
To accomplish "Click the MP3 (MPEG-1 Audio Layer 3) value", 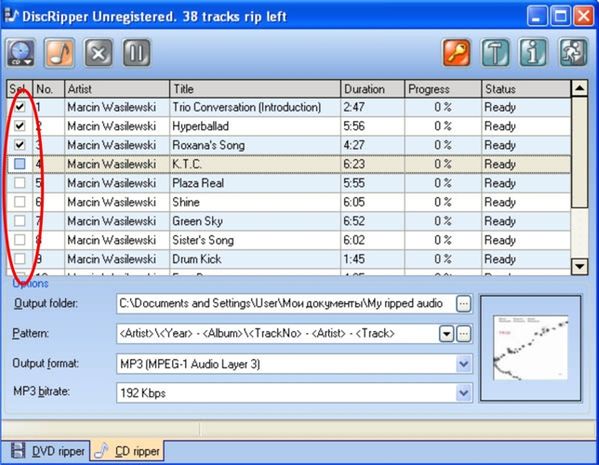I will coord(190,364).
